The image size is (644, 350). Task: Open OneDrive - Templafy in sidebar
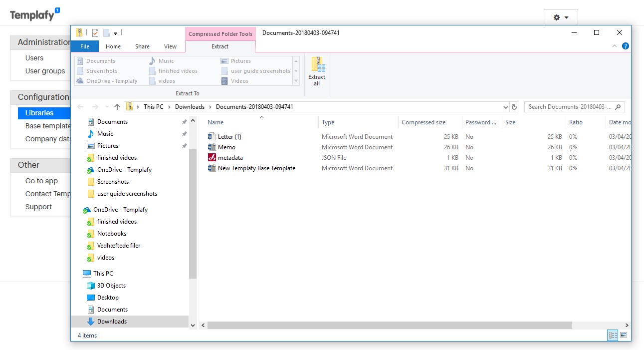pos(120,210)
